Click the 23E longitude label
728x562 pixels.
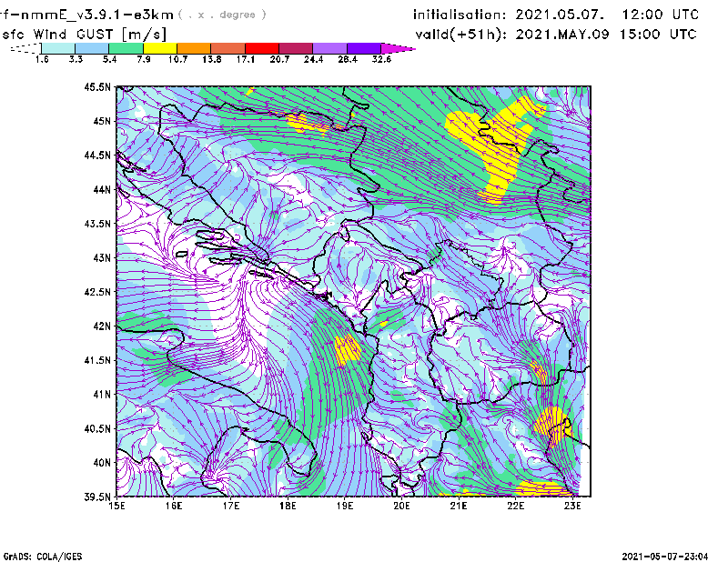click(572, 506)
